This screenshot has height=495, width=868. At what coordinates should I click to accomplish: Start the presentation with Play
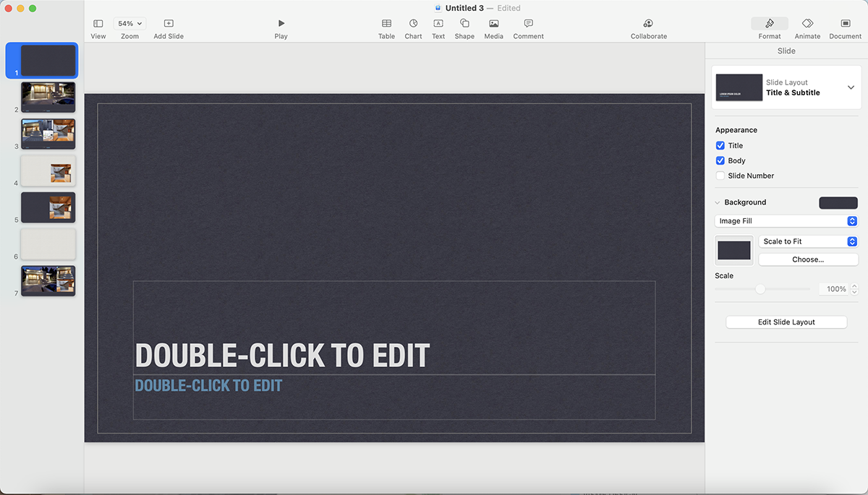[x=281, y=27]
